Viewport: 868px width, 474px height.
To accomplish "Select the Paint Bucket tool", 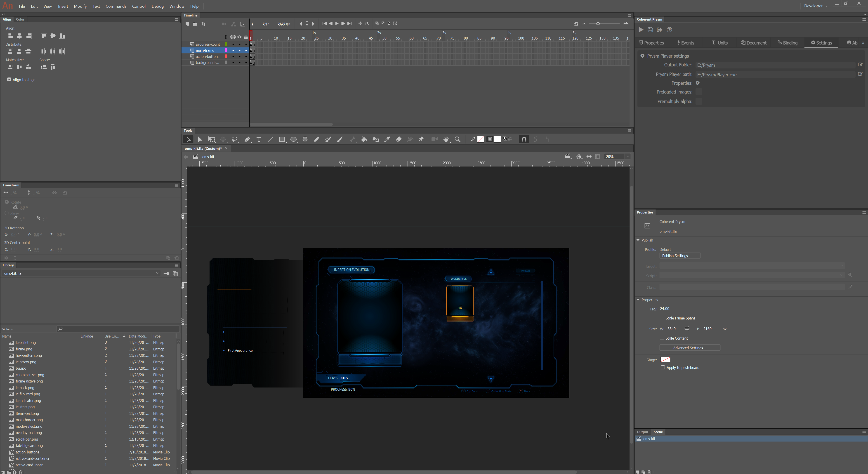I will [364, 139].
